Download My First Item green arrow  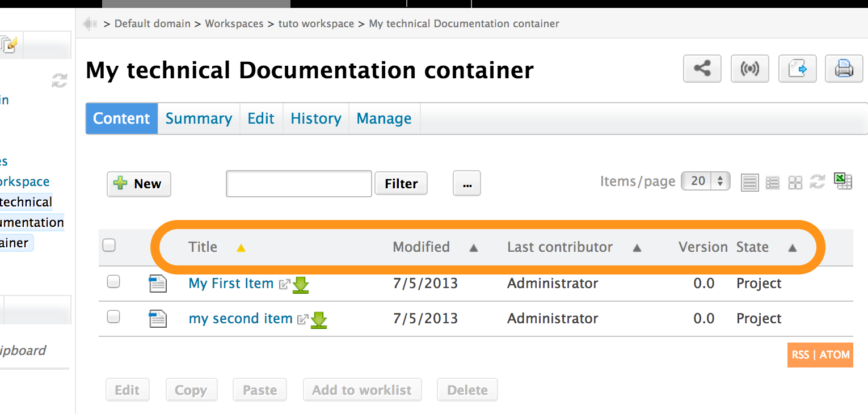pyautogui.click(x=301, y=285)
